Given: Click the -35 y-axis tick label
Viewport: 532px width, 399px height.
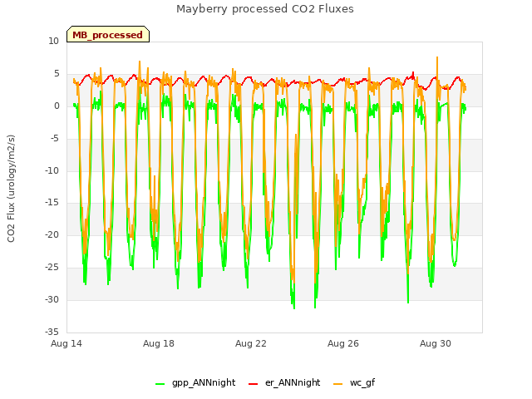Looking at the screenshot, I should tap(52, 332).
